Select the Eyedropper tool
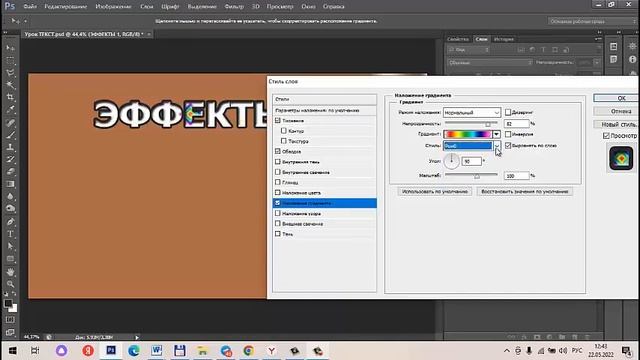Screen dimensions: 640x360 [10, 109]
